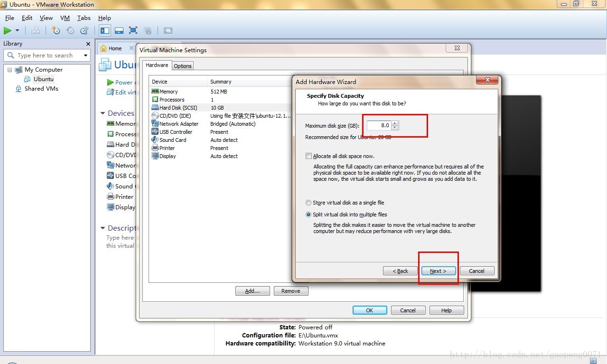The height and width of the screenshot is (364, 607).
Task: Click the Unity mode toolbar icon
Action: [148, 30]
